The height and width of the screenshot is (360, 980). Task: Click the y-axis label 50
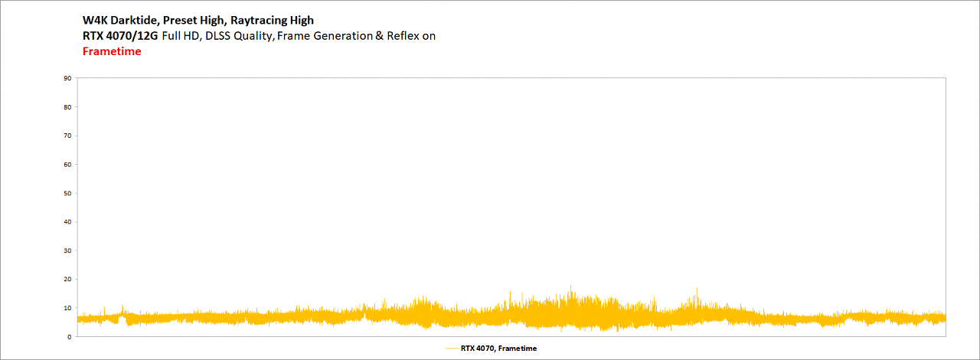pos(68,193)
